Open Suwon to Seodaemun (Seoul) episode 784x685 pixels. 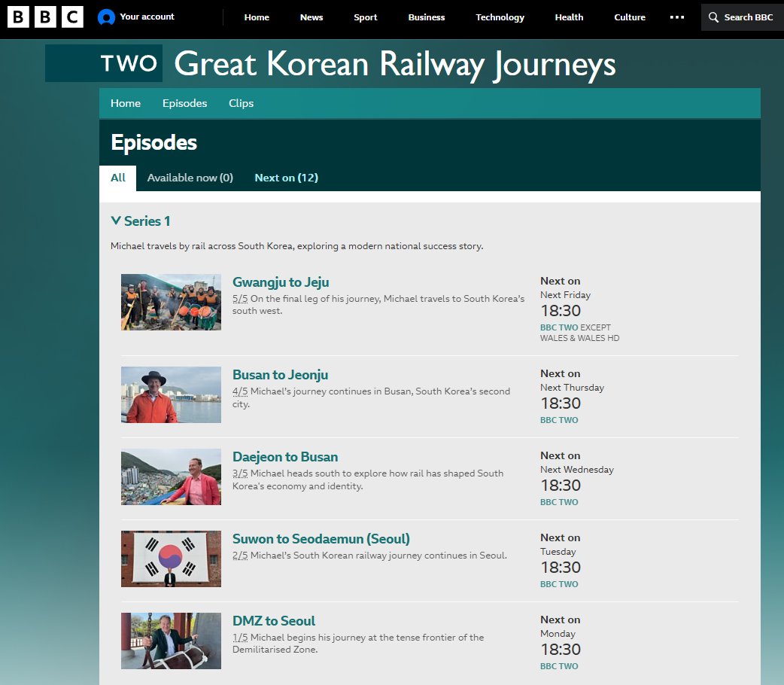click(321, 539)
